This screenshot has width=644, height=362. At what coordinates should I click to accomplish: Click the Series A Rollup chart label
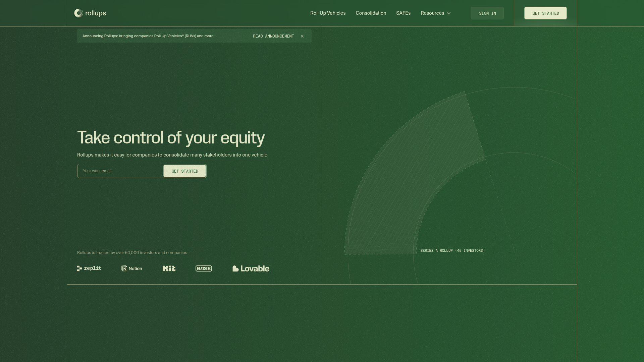452,250
